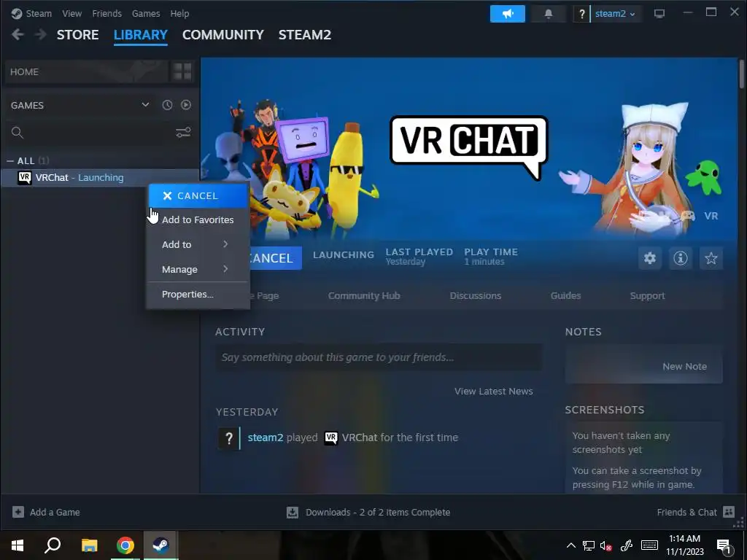Click the question mark avatar icon
Image resolution: width=747 pixels, height=560 pixels.
click(x=581, y=14)
